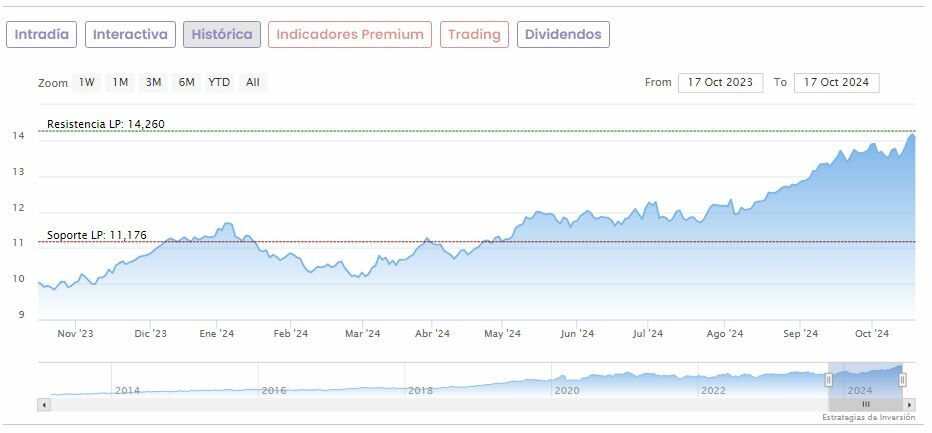Open the Dividendos tab
This screenshot has width=932, height=433.
(x=563, y=35)
